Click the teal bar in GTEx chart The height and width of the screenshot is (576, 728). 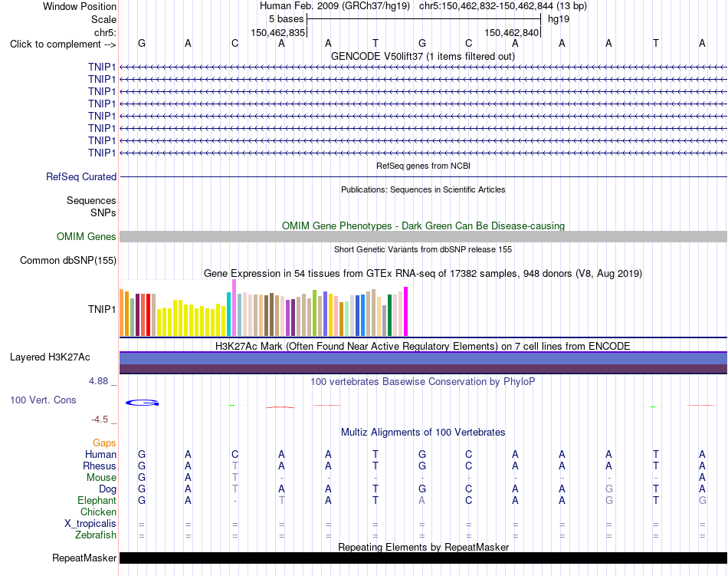tap(228, 314)
